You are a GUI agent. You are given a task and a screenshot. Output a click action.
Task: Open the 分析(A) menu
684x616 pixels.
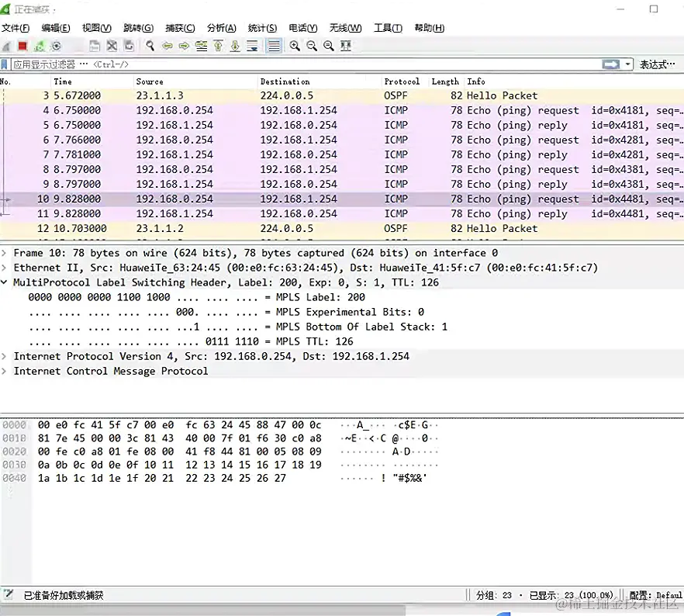[222, 28]
